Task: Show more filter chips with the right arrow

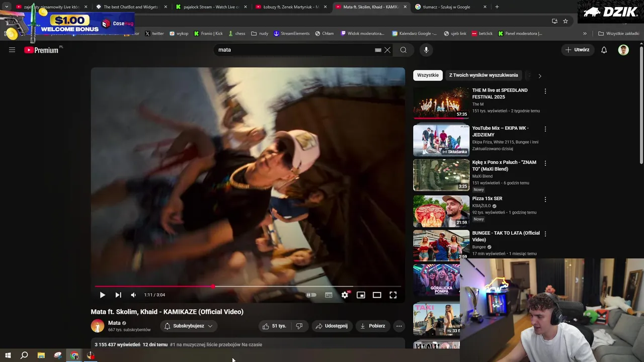Action: 540,76
